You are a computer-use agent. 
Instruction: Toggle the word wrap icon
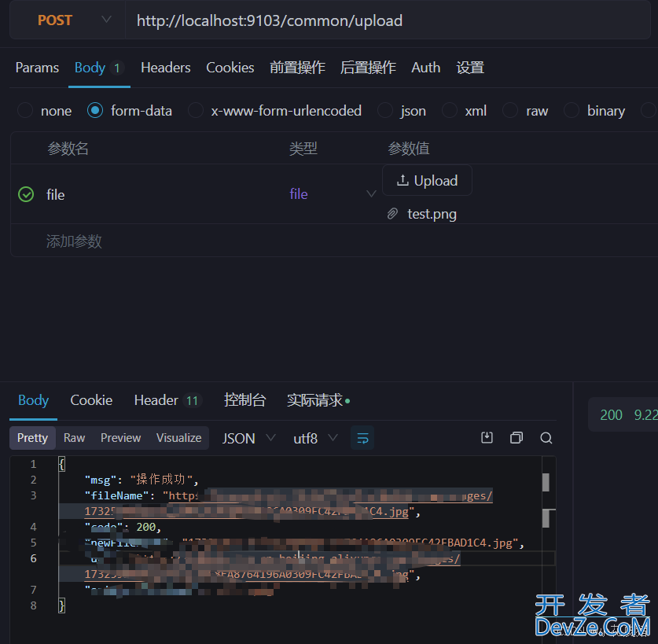point(362,438)
